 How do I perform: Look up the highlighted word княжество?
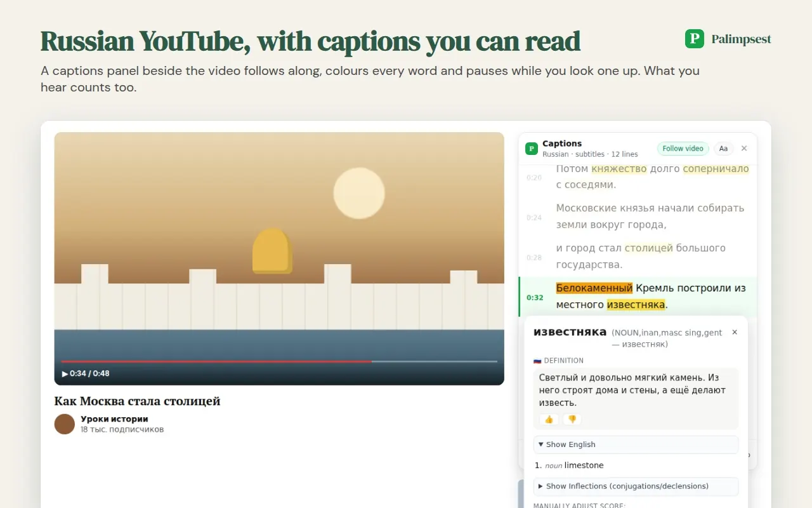tap(619, 168)
